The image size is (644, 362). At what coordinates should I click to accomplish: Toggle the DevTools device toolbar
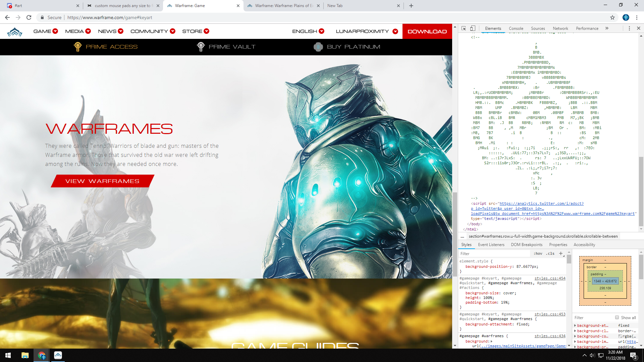click(473, 28)
